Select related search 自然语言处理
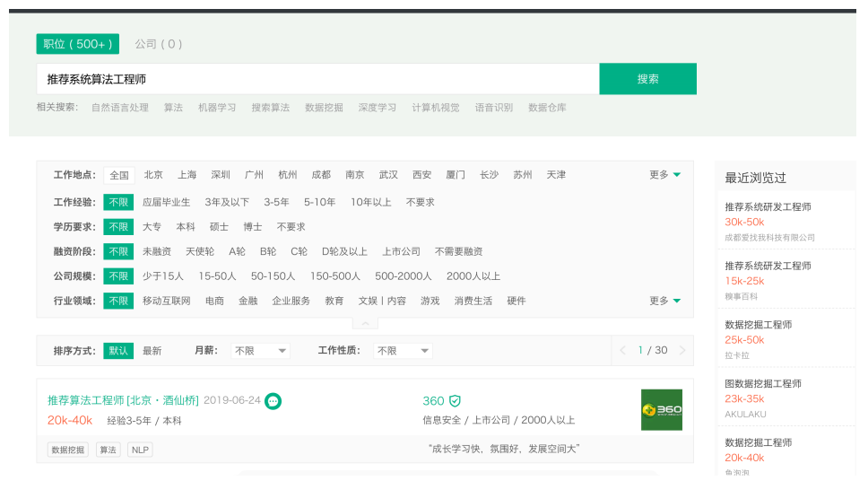The image size is (868, 481). [120, 108]
